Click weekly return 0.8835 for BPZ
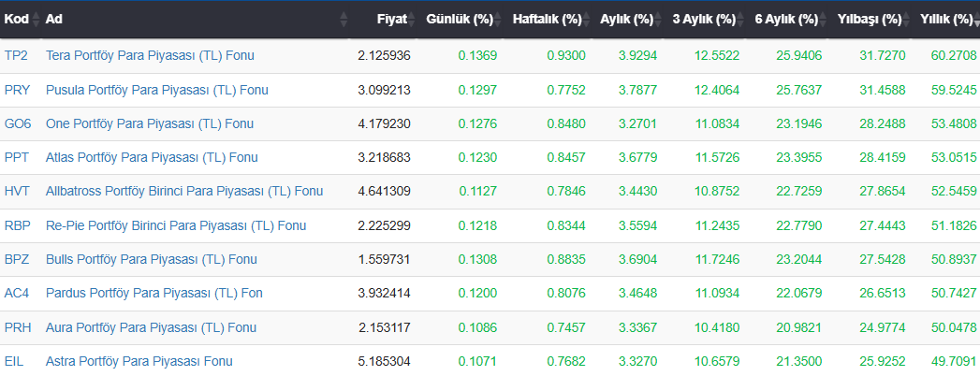 tap(566, 259)
